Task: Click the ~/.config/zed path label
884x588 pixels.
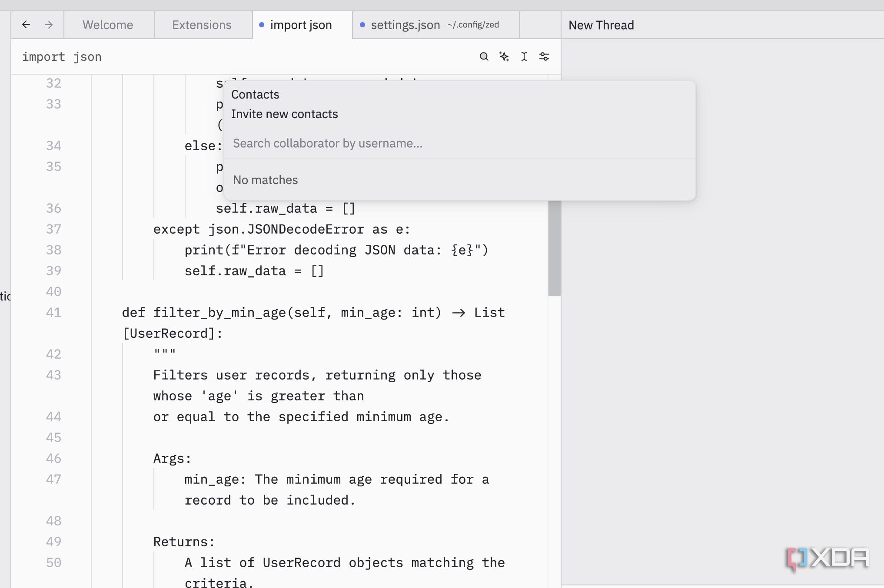Action: click(473, 25)
